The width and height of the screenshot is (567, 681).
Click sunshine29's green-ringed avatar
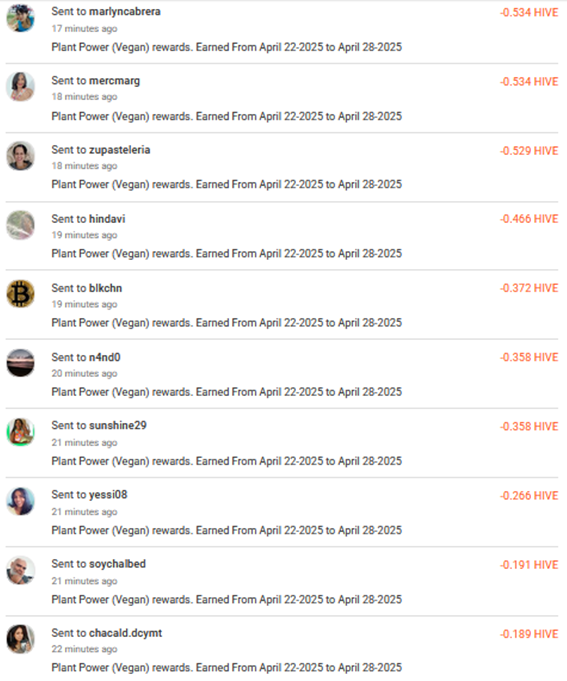coord(20,432)
